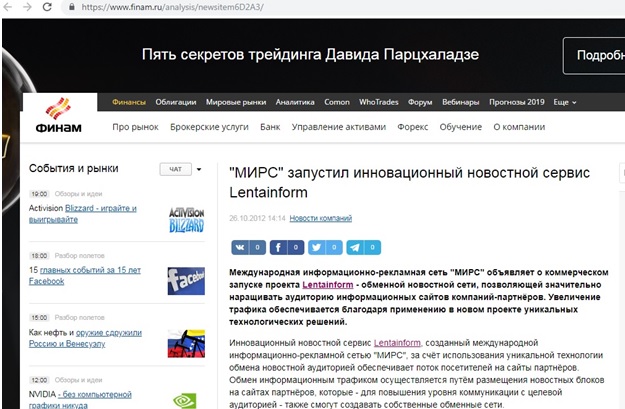Open the Comon menu item
The height and width of the screenshot is (409, 625).
337,102
